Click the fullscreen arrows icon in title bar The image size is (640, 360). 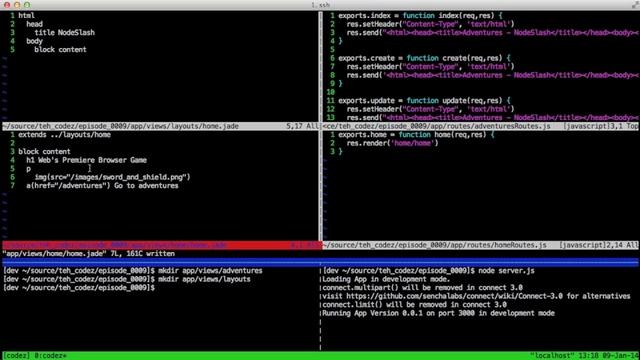[635, 5]
